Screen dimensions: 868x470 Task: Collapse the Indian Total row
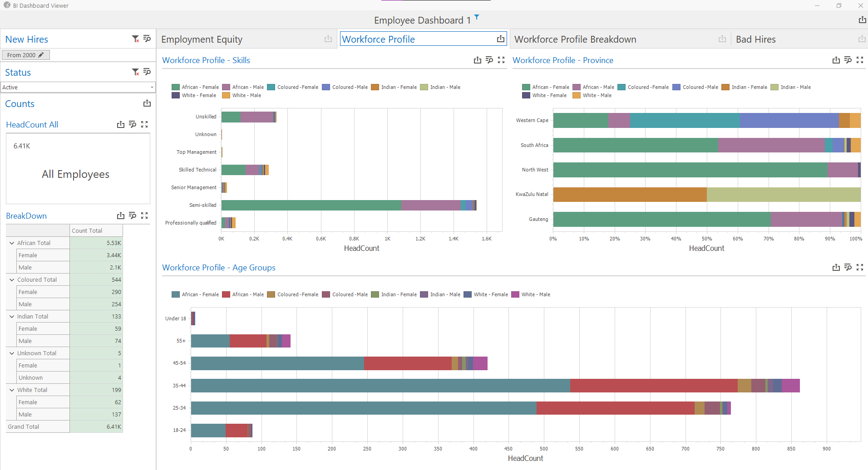pos(12,317)
